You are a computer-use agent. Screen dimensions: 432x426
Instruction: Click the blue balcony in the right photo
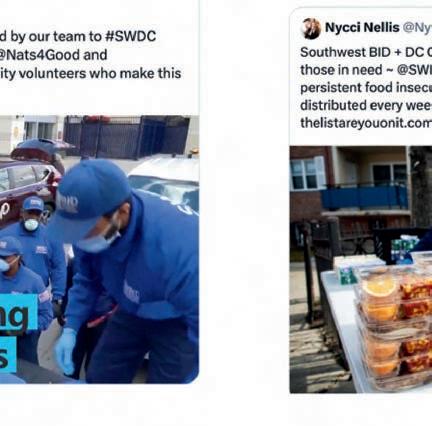click(365, 197)
